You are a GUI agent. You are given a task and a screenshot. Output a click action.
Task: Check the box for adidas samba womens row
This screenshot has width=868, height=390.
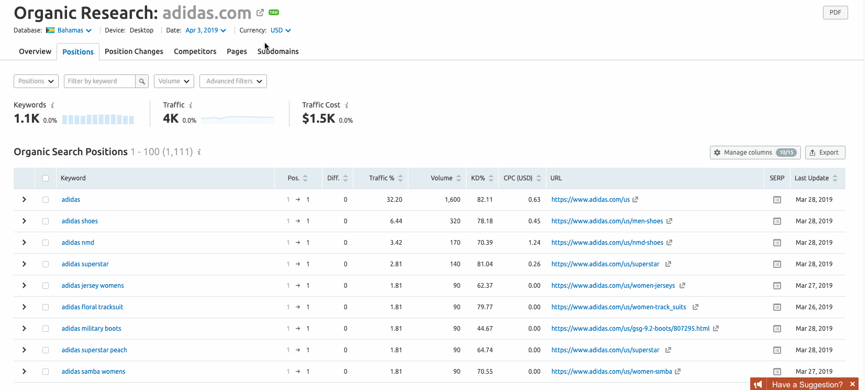click(x=46, y=372)
